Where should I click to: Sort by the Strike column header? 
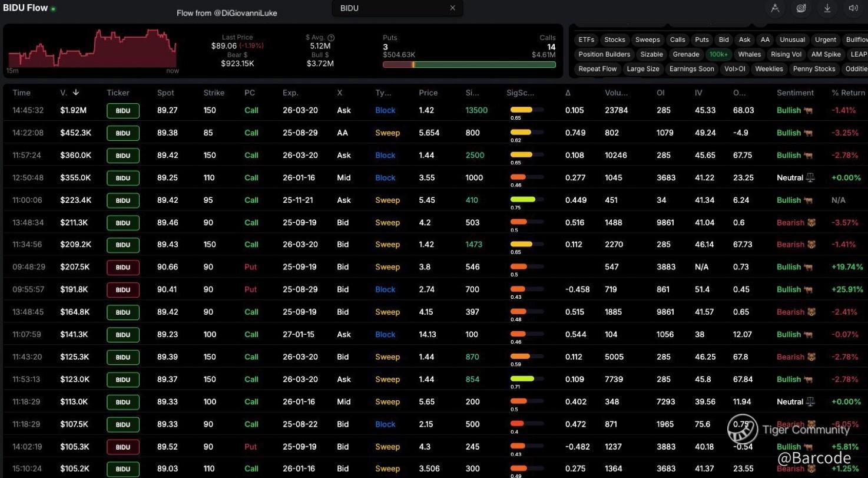click(214, 93)
